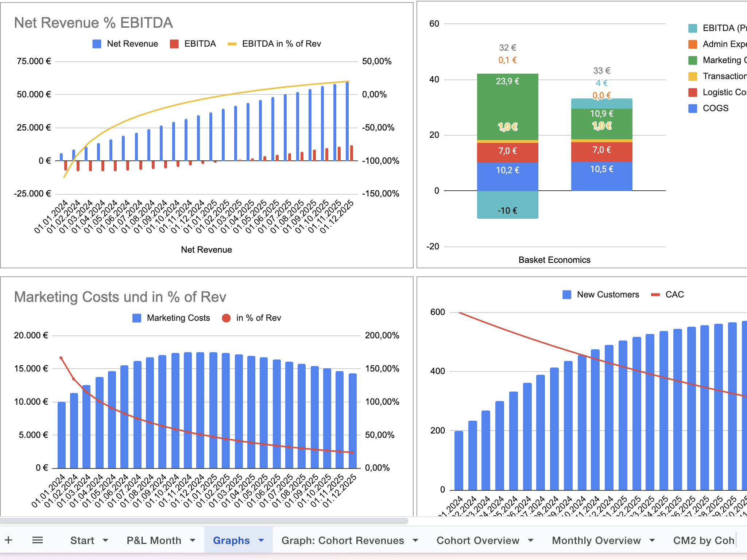Image resolution: width=747 pixels, height=560 pixels.
Task: Click the CAC legend line marker
Action: point(655,295)
